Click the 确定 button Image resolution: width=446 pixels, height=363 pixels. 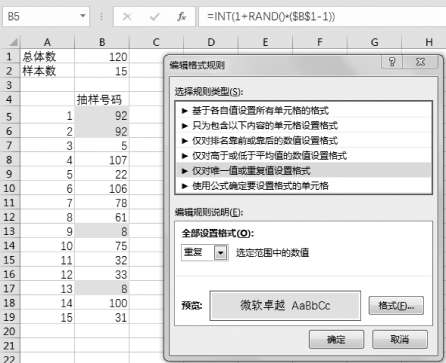coord(336,339)
